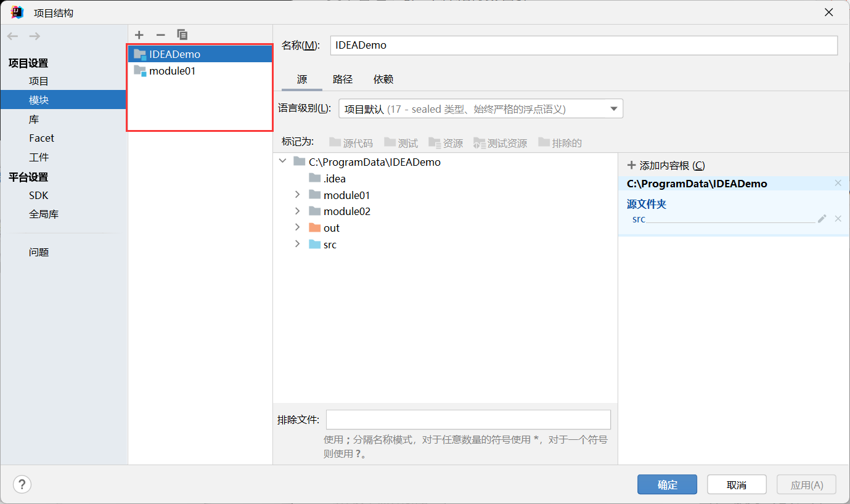Click the IntelliJ IDEA logo in title bar
This screenshot has width=850, height=504.
17,12
